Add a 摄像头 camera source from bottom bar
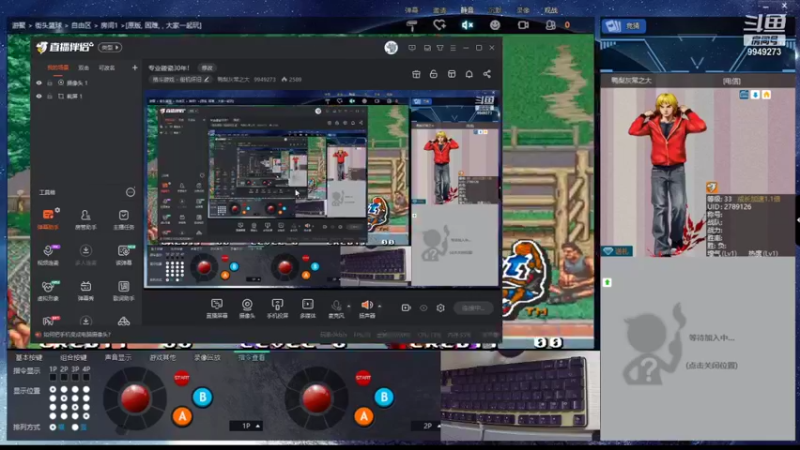 [247, 308]
